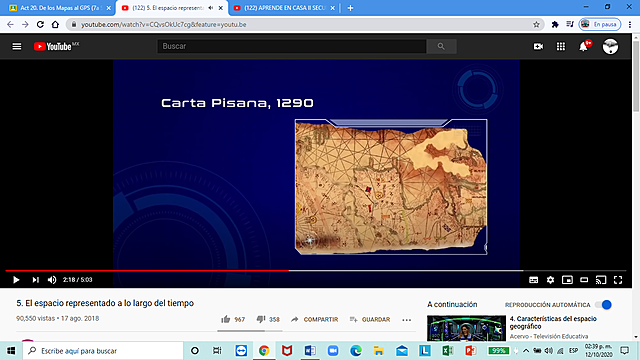Click the Buscar search field
640x360 pixels.
pyautogui.click(x=292, y=47)
